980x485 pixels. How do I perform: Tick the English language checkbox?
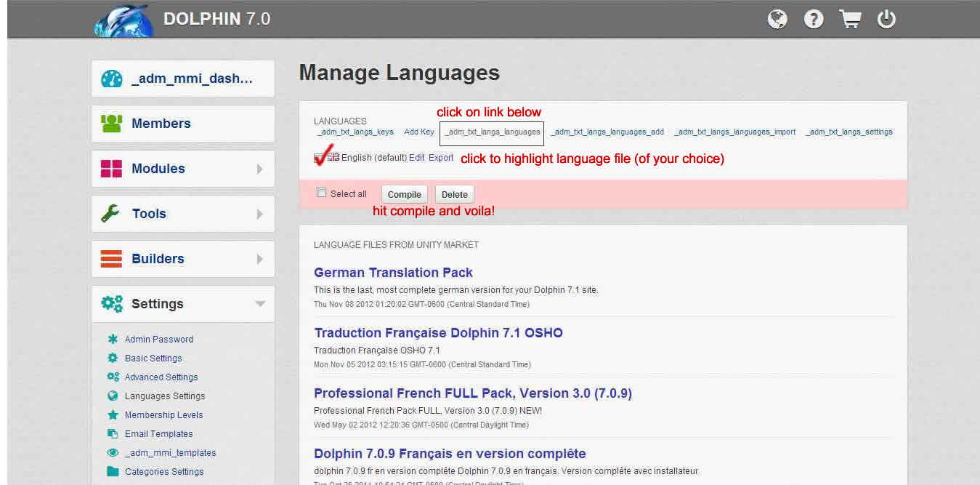[318, 157]
